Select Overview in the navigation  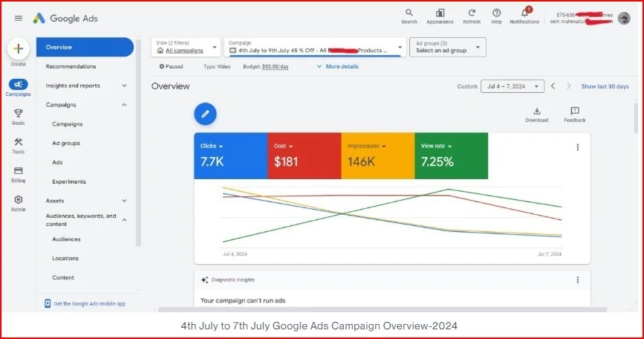(85, 48)
